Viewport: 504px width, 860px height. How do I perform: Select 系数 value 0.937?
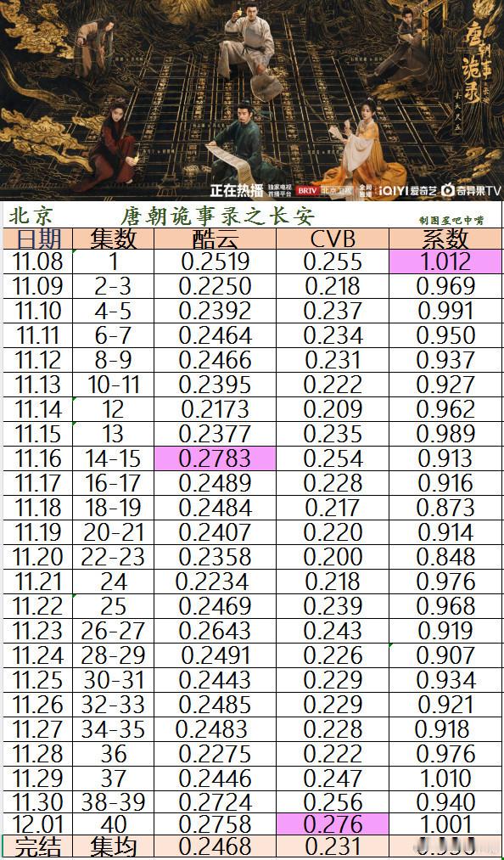pyautogui.click(x=445, y=360)
